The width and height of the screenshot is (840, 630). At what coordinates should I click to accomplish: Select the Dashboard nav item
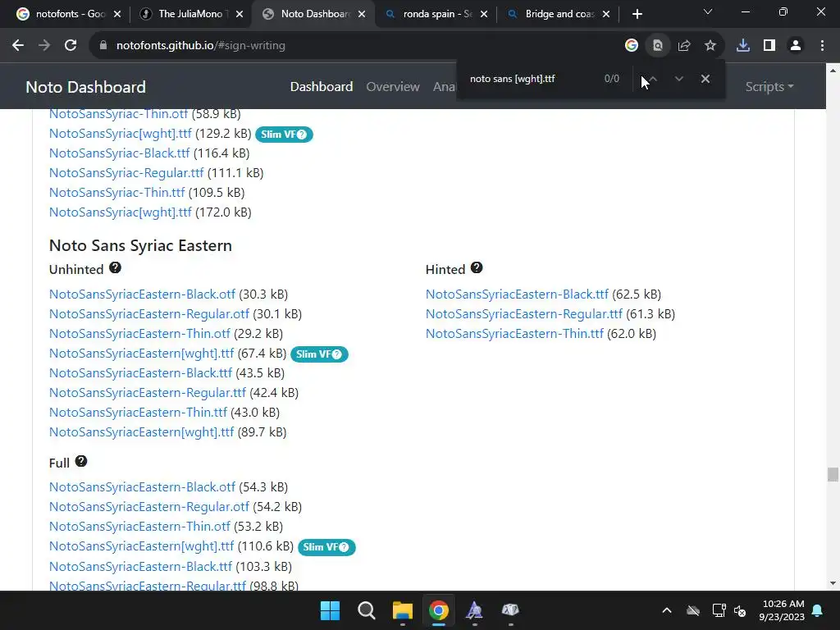pos(322,87)
